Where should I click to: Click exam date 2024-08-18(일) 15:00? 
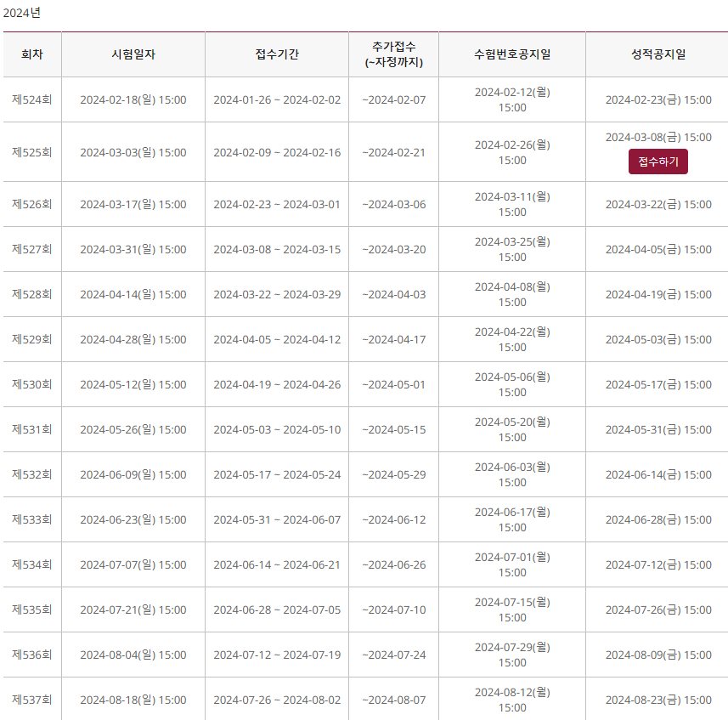133,700
